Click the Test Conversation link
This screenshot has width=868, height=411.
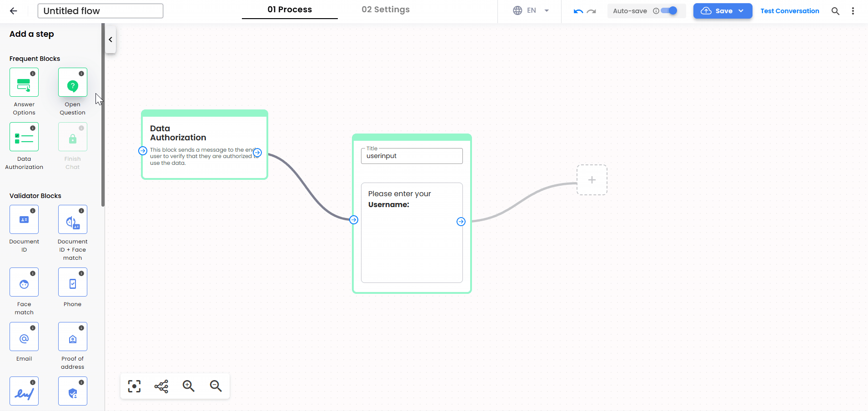(790, 11)
